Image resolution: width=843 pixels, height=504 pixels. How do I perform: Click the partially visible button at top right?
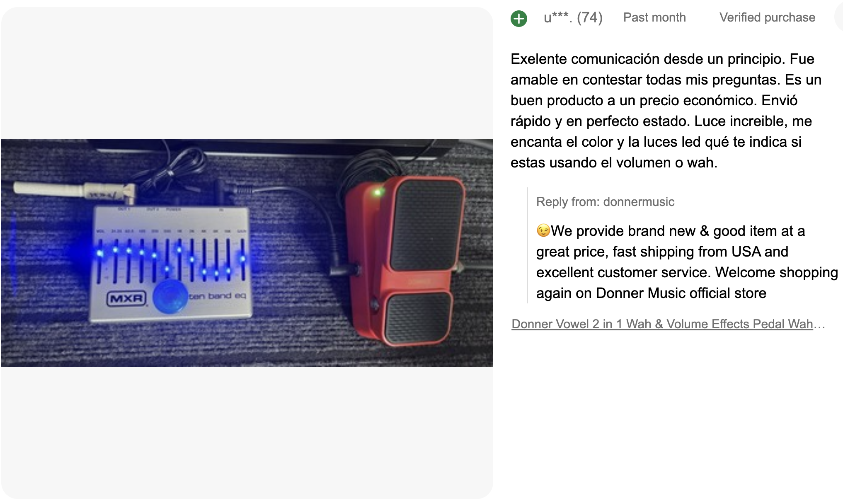pyautogui.click(x=839, y=18)
